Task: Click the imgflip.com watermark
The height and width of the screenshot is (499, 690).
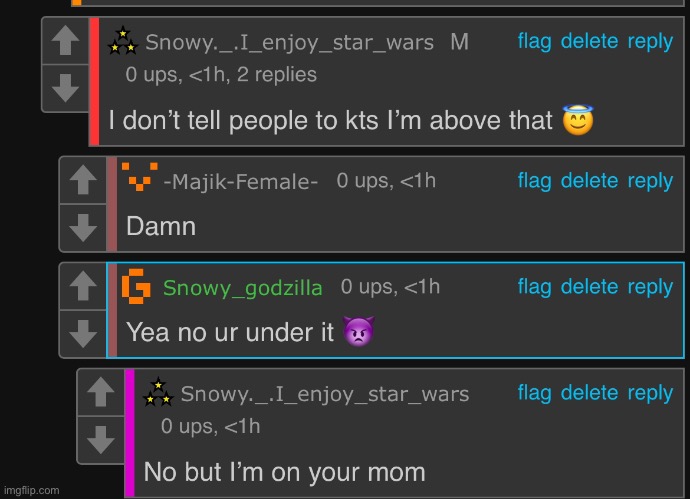Action: 31,490
